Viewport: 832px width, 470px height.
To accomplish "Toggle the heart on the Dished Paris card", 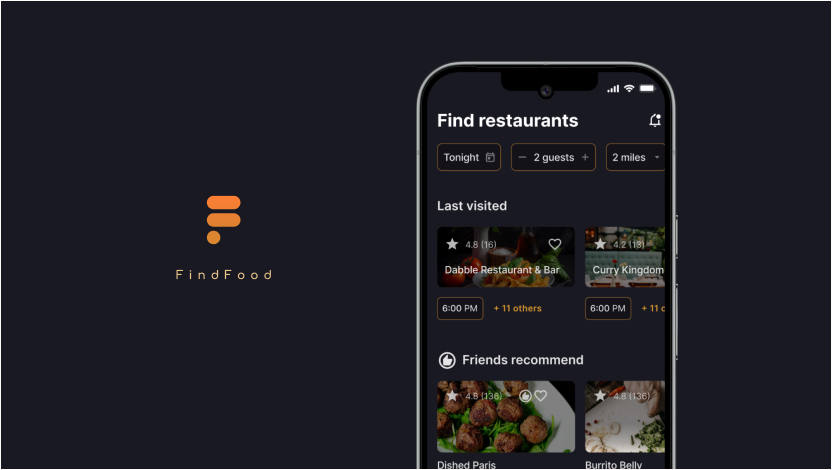I will 541,396.
